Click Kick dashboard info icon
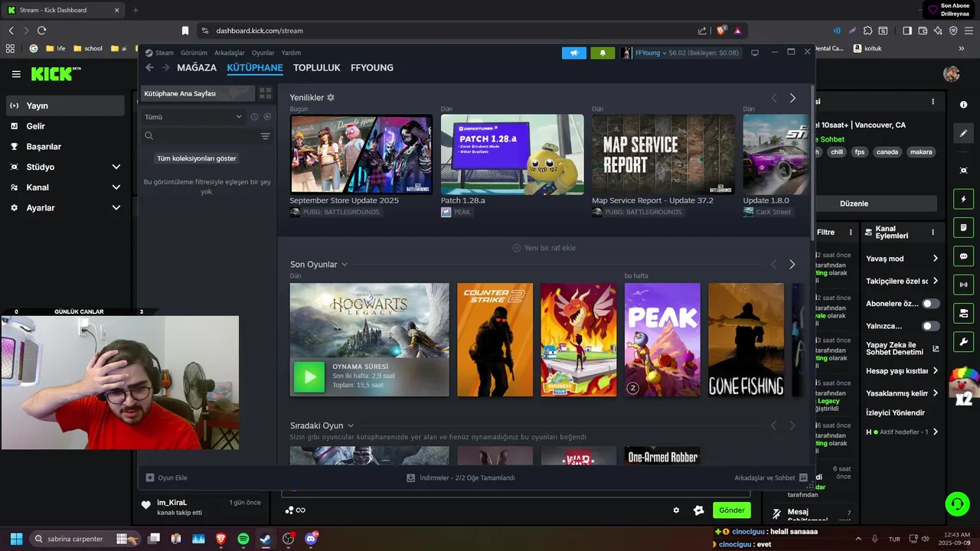This screenshot has height=551, width=980. (x=963, y=104)
